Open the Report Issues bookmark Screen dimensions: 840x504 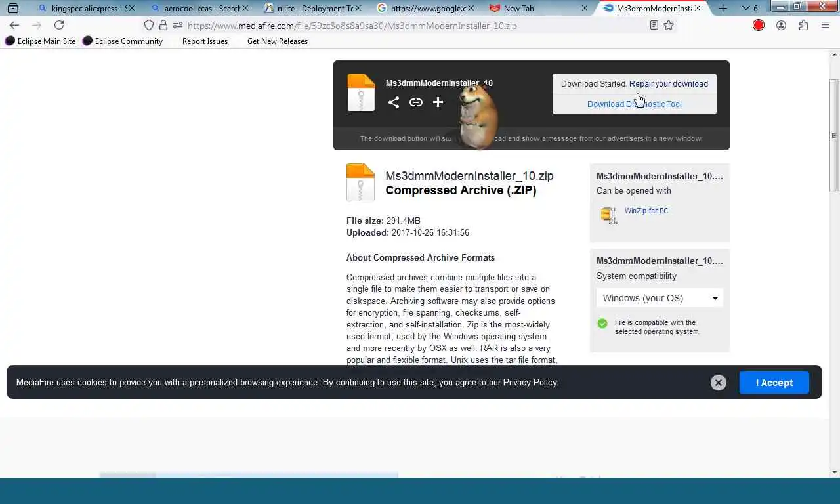pos(205,41)
